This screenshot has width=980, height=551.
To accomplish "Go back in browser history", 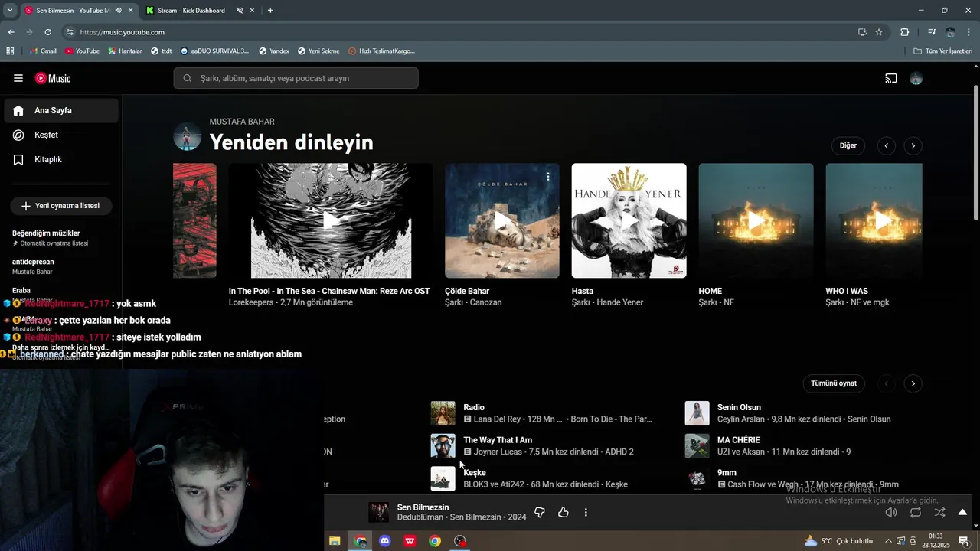I will (x=11, y=32).
